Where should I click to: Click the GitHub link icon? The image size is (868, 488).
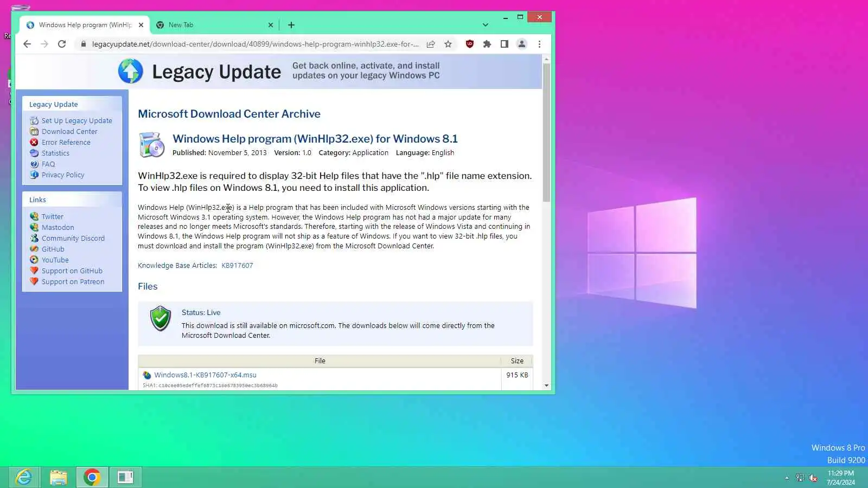(34, 249)
